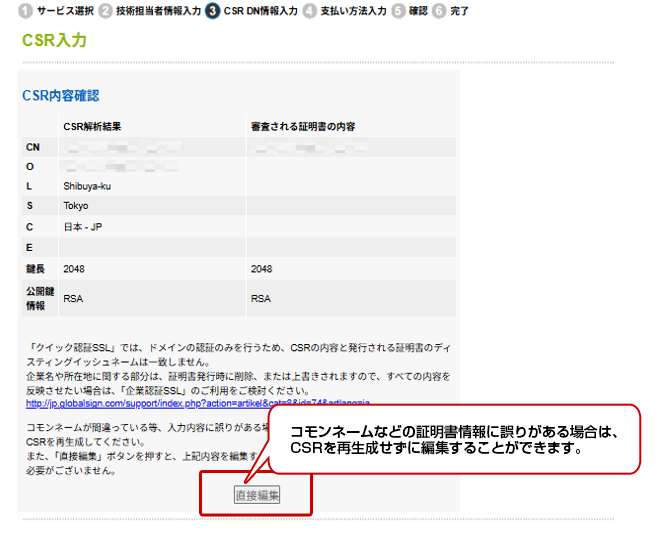671x536 pixels.
Task: Click the step 1 number circle icon
Action: 26,11
